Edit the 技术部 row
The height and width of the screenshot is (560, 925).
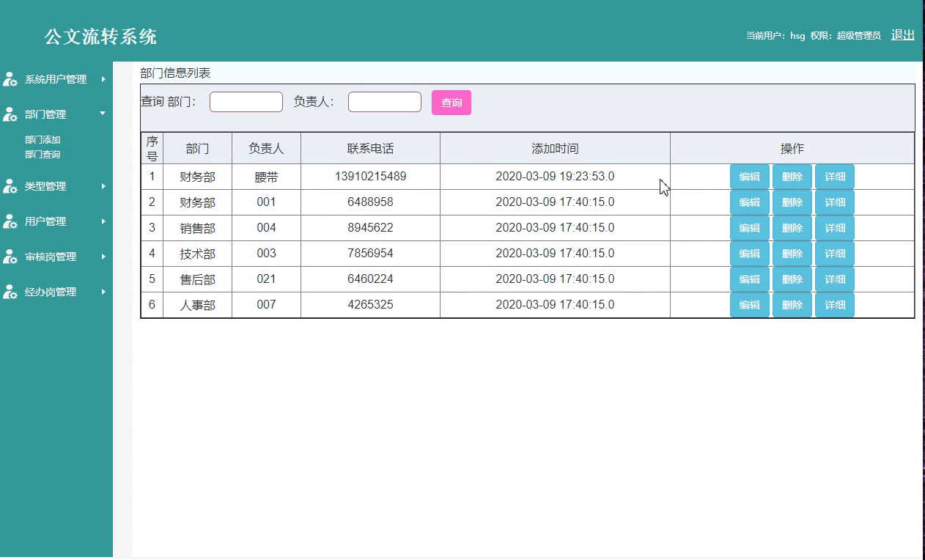750,254
